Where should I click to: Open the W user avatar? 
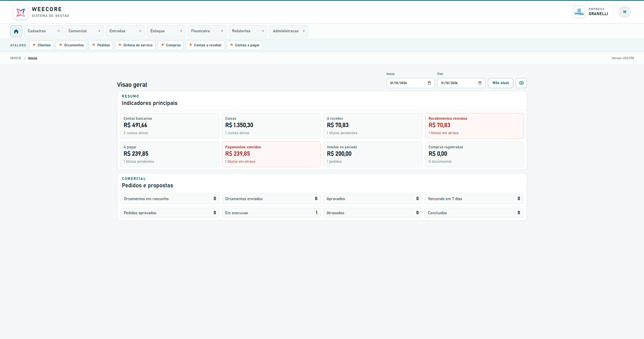click(625, 12)
